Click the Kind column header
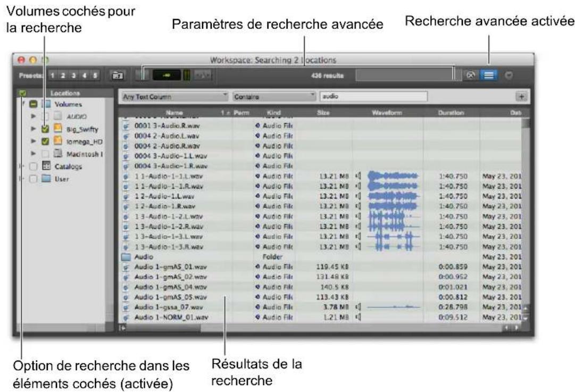 pyautogui.click(x=273, y=113)
